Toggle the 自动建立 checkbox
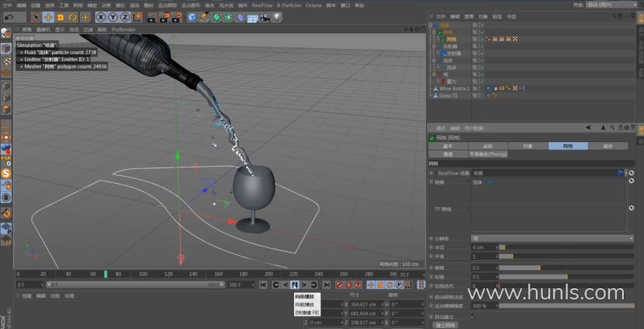644x329 pixels. [x=473, y=316]
